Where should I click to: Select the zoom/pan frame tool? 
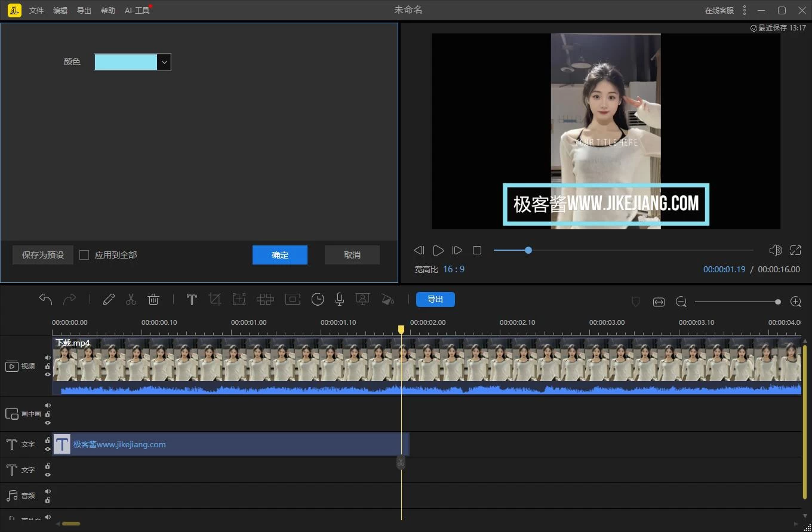pos(239,300)
